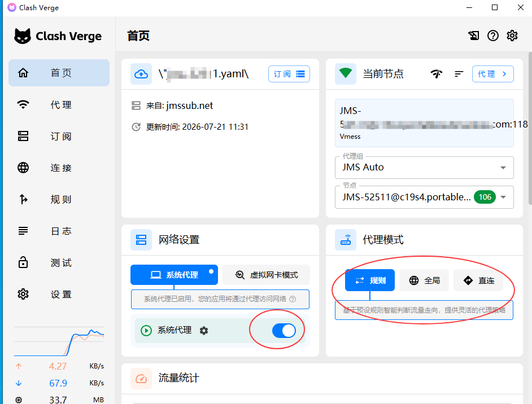Open the 首页 home sidebar item
This screenshot has width=532, height=404.
(x=59, y=73)
